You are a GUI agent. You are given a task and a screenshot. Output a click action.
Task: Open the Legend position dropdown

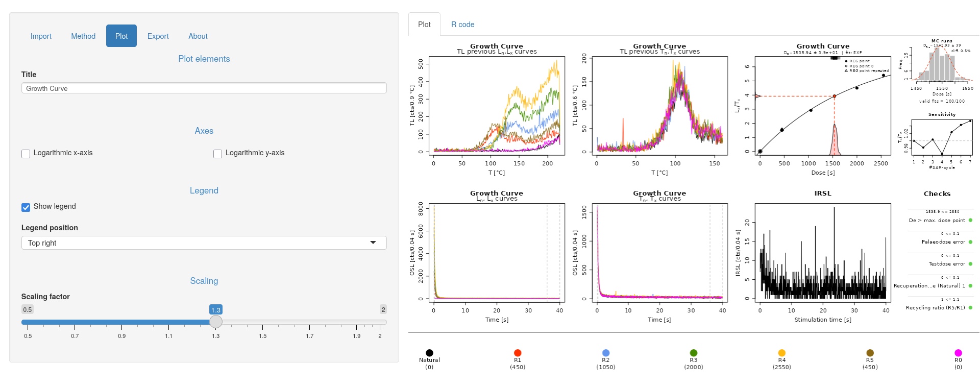coord(204,243)
